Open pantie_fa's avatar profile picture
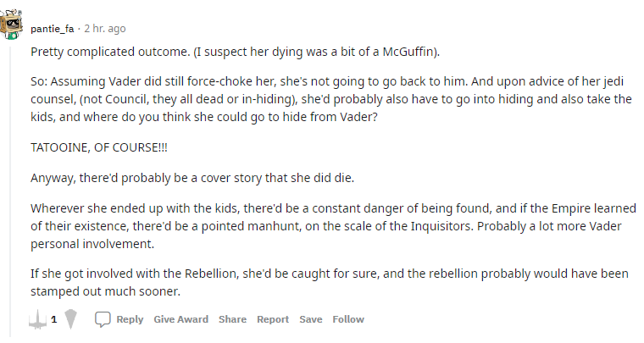This screenshot has width=644, height=343. click(11, 24)
